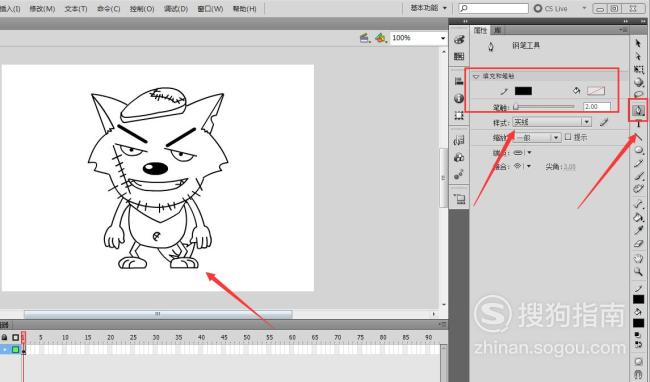Select the Lasso tool
The height and width of the screenshot is (382, 650).
pos(638,94)
